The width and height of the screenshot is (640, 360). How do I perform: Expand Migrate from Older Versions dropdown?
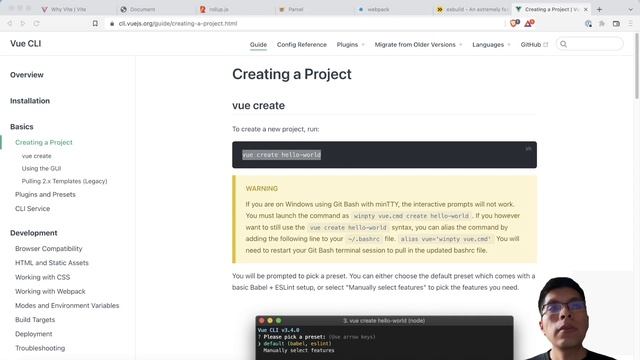click(418, 44)
